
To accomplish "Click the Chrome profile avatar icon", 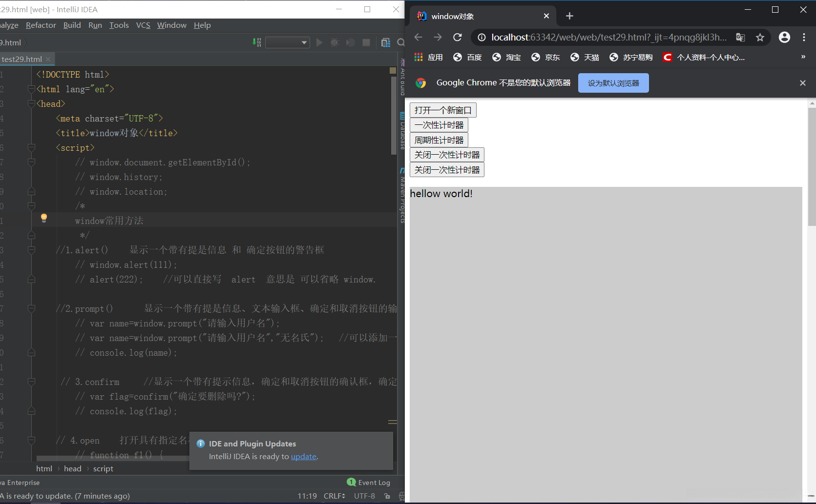I will pyautogui.click(x=784, y=37).
